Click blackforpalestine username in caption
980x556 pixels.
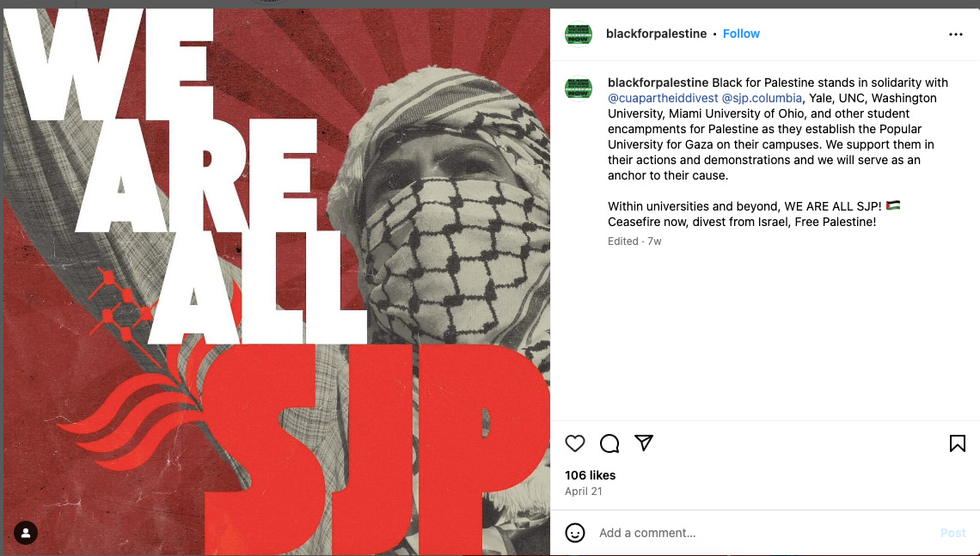click(658, 82)
